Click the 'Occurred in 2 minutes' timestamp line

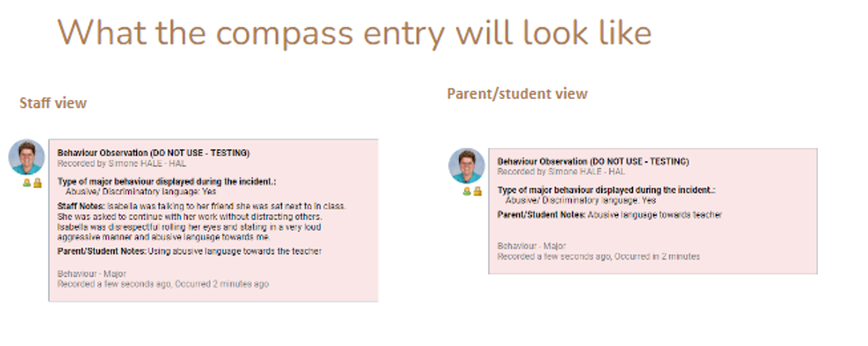(x=598, y=257)
